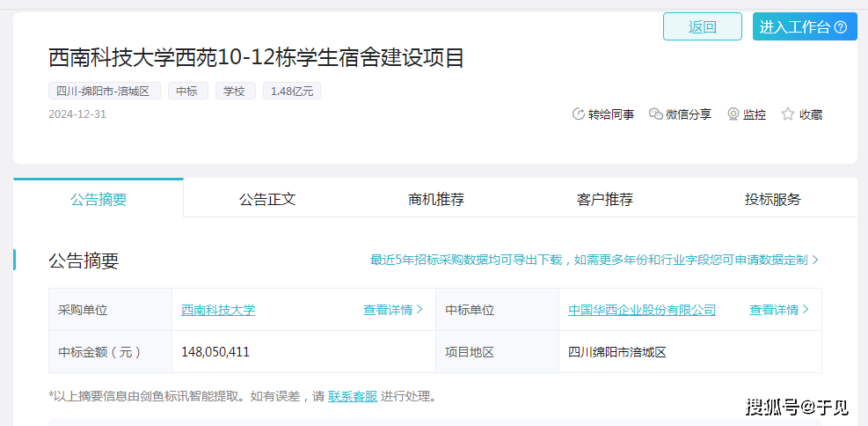Click the 转给同事 text label
The width and height of the screenshot is (868, 426).
[611, 114]
